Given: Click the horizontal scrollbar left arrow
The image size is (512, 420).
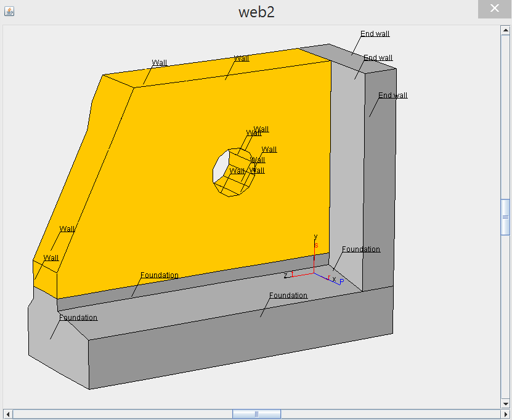Looking at the screenshot, I should (x=8, y=414).
